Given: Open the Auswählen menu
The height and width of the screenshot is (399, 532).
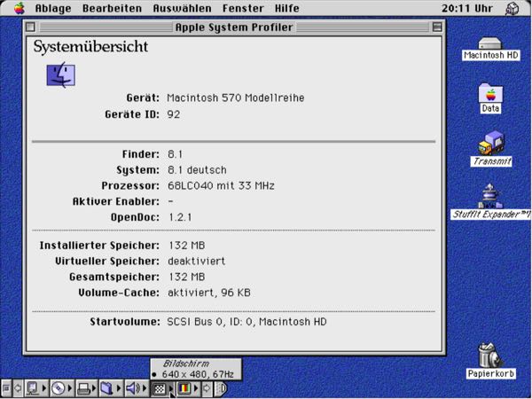Looking at the screenshot, I should tap(182, 8).
